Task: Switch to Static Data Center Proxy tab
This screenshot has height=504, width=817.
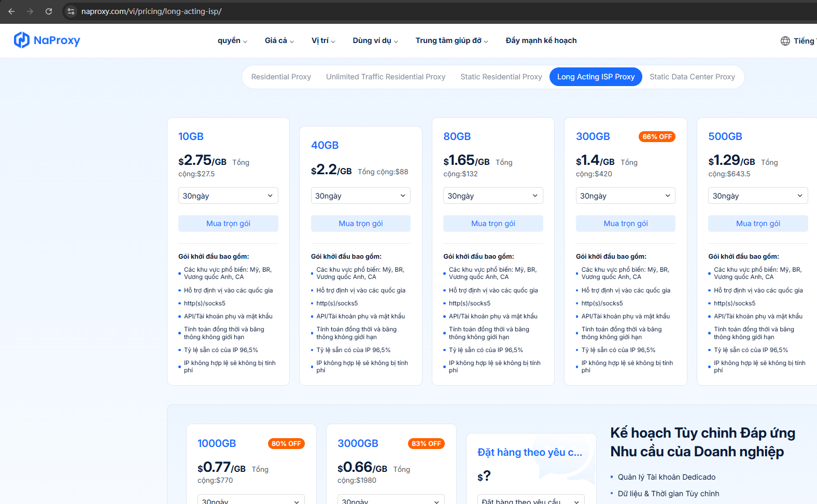Action: pos(692,77)
